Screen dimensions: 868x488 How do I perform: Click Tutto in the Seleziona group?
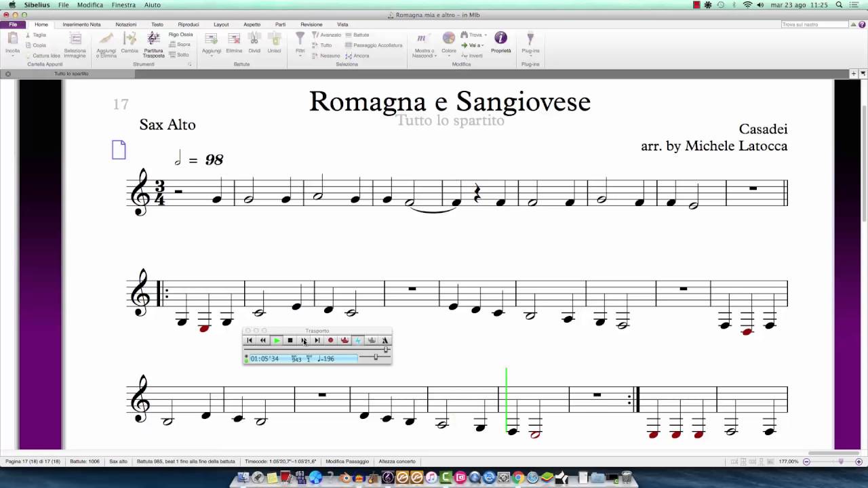(x=323, y=45)
